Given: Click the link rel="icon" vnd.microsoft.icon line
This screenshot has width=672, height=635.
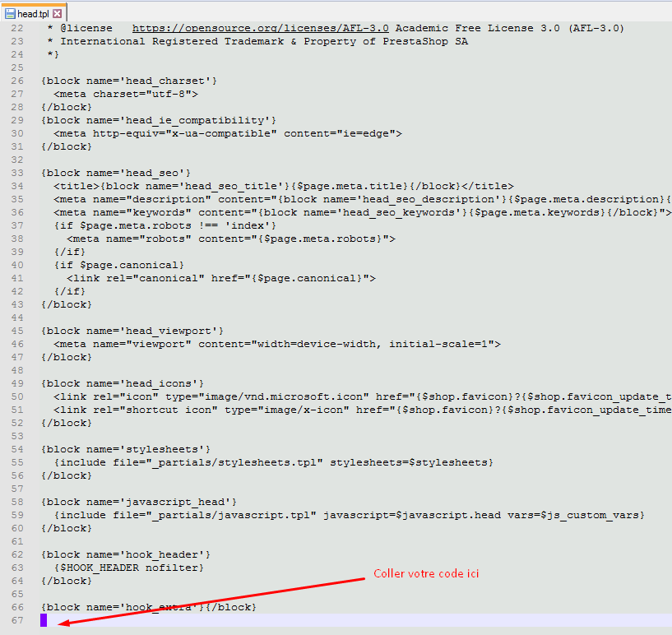Looking at the screenshot, I should point(363,396).
